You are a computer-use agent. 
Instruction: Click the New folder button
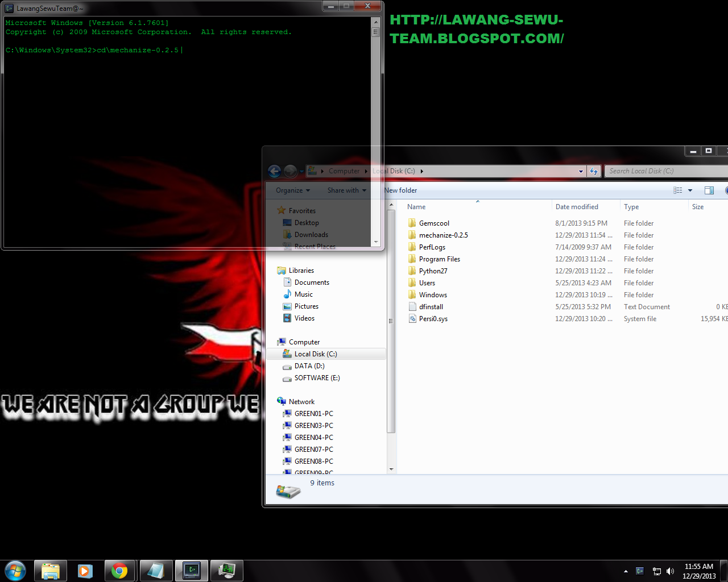pyautogui.click(x=400, y=190)
